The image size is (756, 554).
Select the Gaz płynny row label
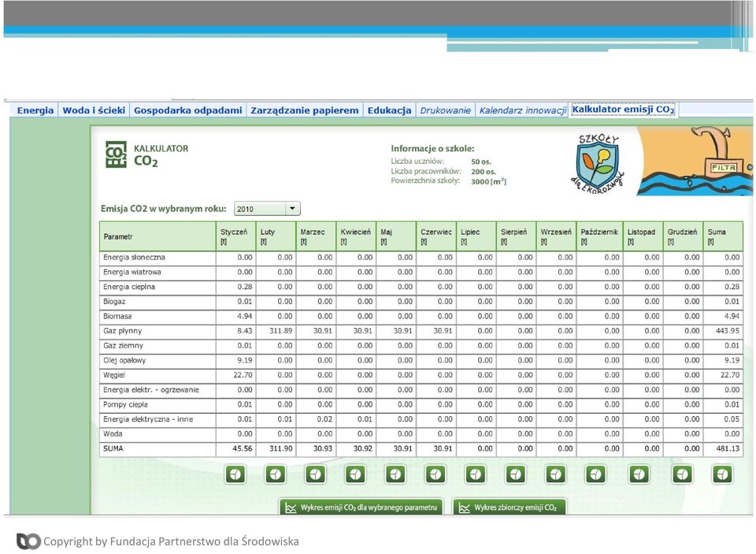(x=123, y=331)
